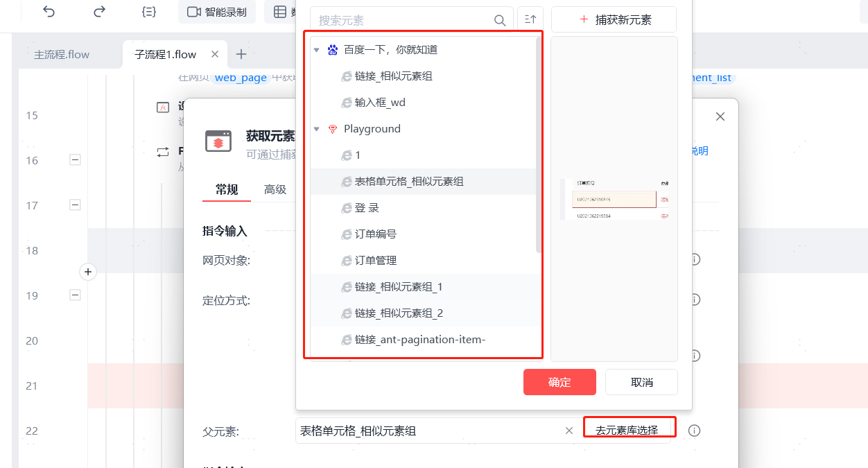Open the 高级 tab in dialog
Screen dimensions: 868x468
[x=275, y=189]
